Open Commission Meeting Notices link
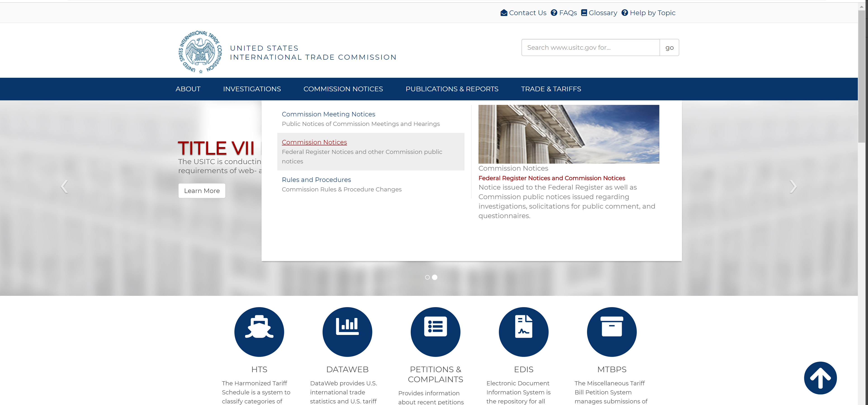This screenshot has width=868, height=405. click(328, 114)
